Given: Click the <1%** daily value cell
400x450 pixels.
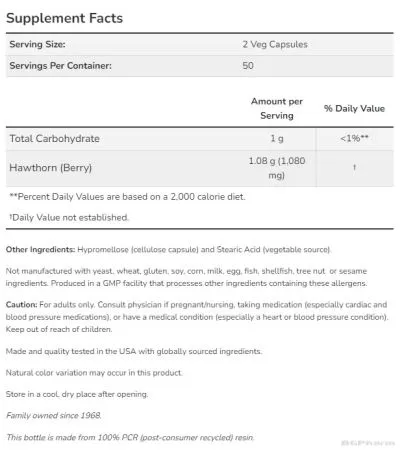Looking at the screenshot, I should click(x=354, y=138).
